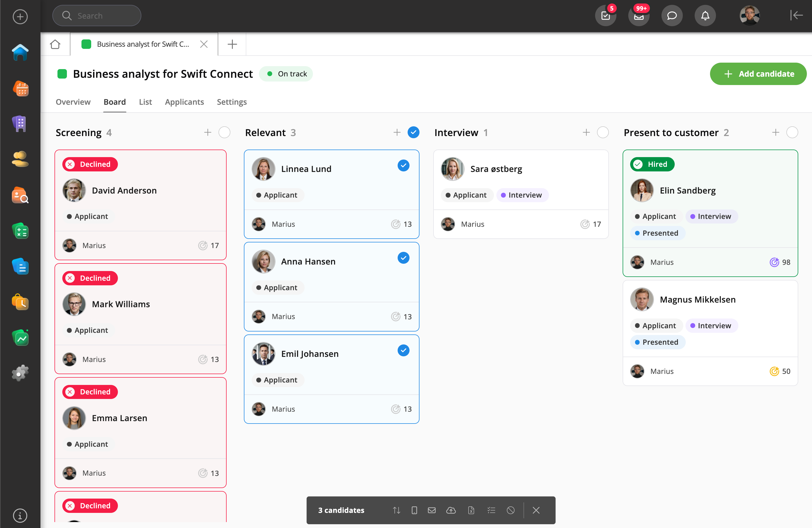Click the Search input field
This screenshot has height=528, width=812.
pos(97,16)
